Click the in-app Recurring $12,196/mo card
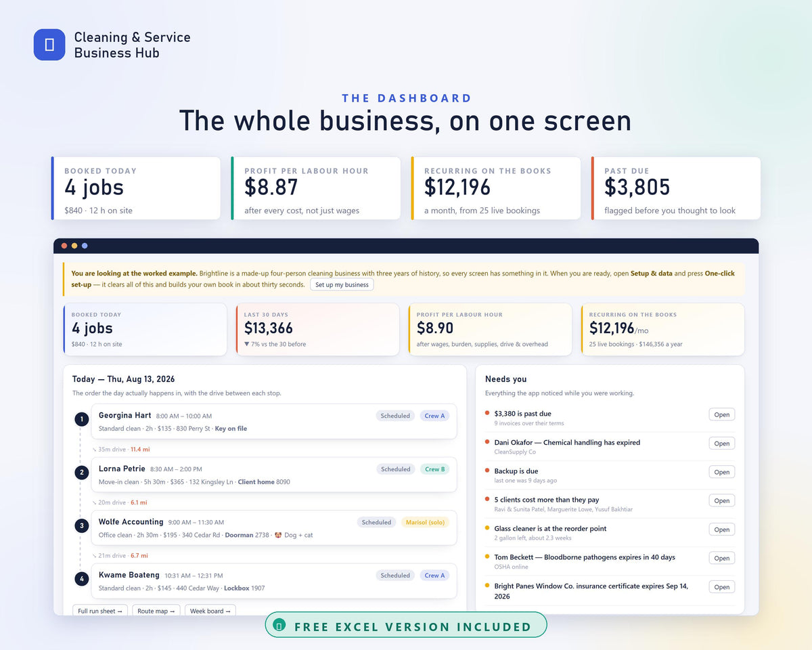 662,329
